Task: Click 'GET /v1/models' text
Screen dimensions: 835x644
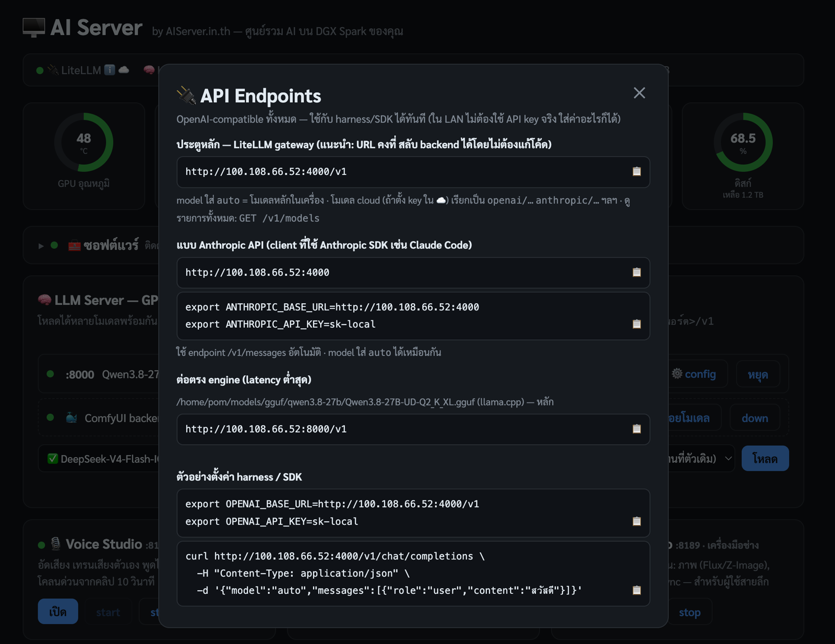Action: click(x=279, y=218)
